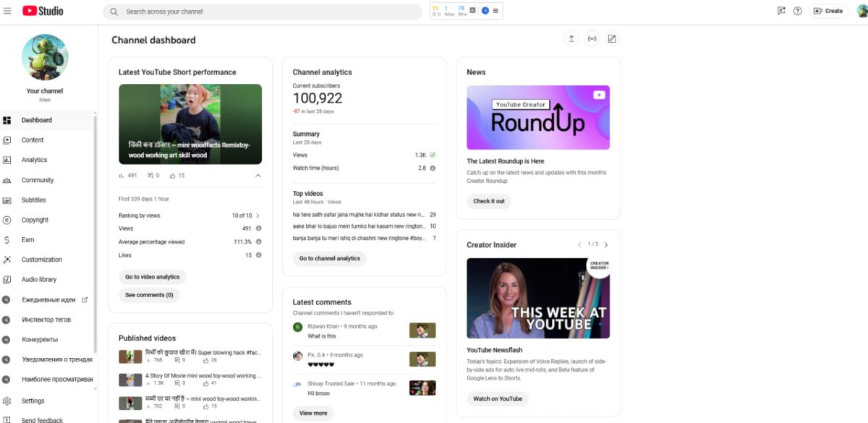
Task: Click the info icon beside Views 491
Action: (258, 228)
